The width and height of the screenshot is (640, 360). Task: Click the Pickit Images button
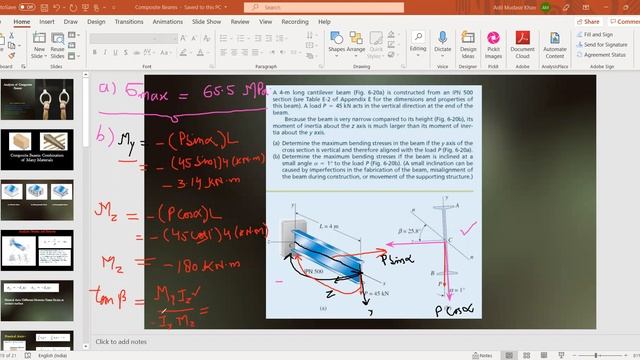click(493, 45)
